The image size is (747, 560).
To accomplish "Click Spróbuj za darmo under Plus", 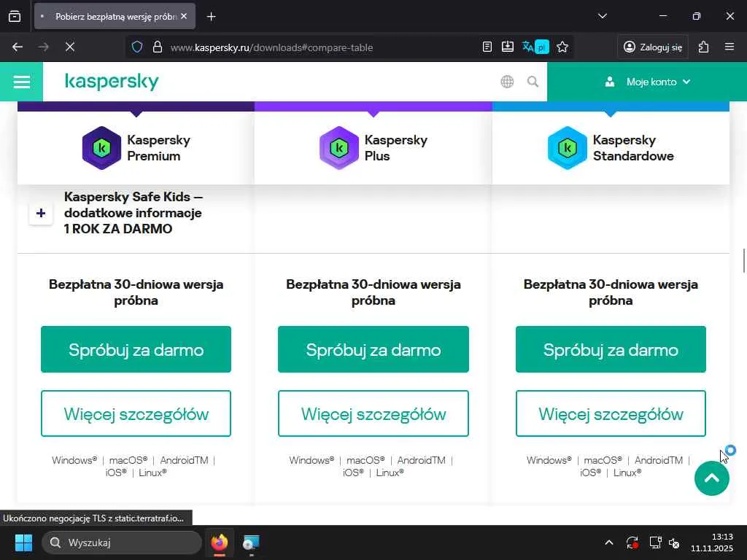I will click(373, 349).
